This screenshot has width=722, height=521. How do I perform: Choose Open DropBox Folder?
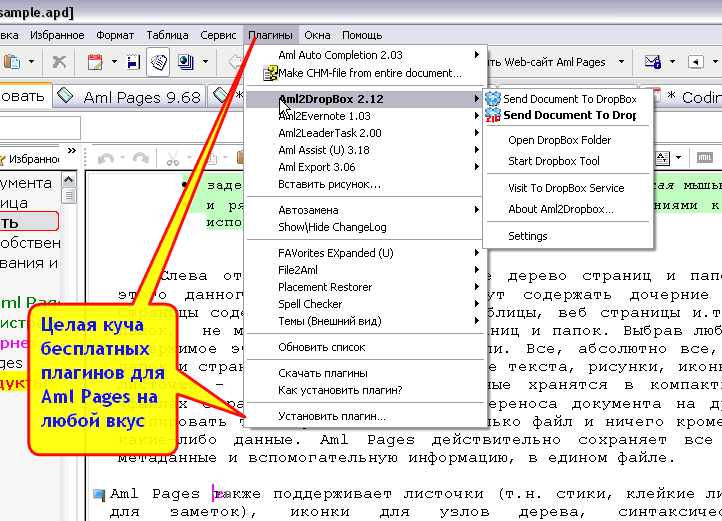[x=568, y=140]
